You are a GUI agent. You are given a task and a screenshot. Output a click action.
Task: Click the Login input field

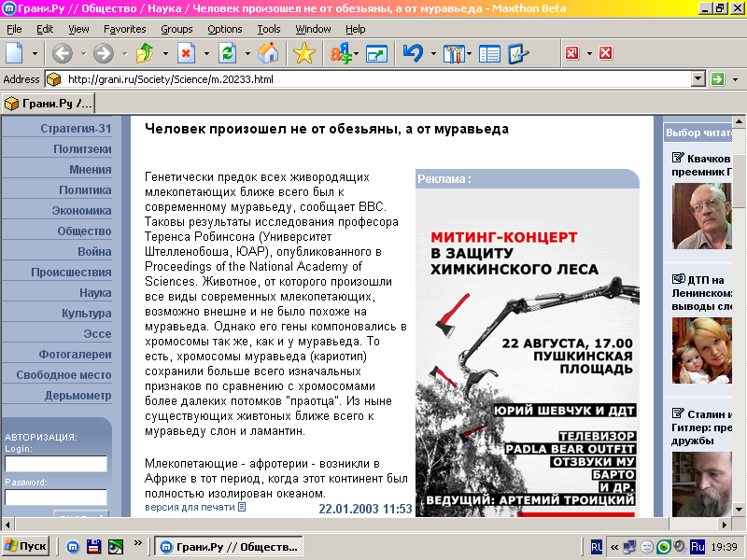(56, 464)
